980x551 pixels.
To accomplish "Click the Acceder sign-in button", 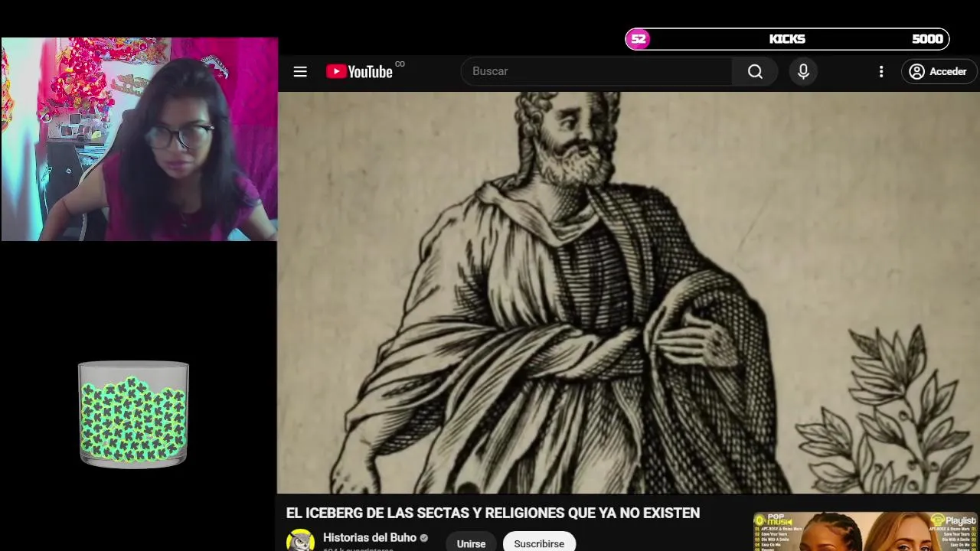I will coord(939,71).
